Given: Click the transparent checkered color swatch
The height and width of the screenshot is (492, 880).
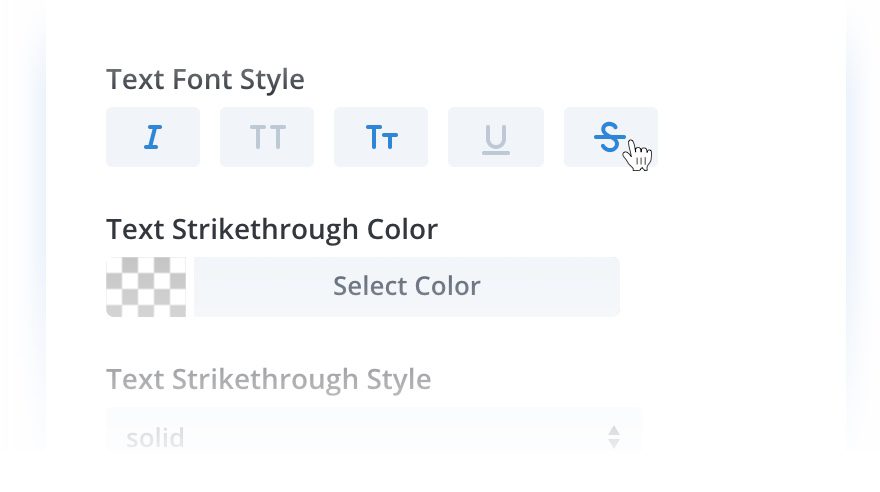Looking at the screenshot, I should point(146,287).
